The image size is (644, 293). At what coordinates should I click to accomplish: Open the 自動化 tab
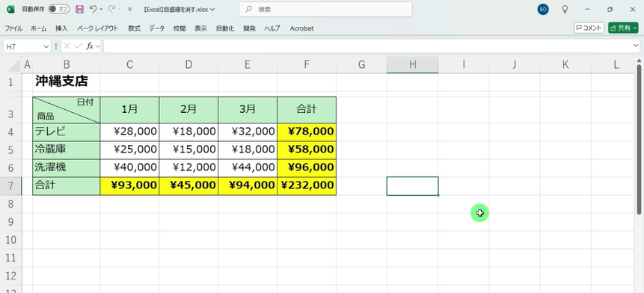[225, 28]
